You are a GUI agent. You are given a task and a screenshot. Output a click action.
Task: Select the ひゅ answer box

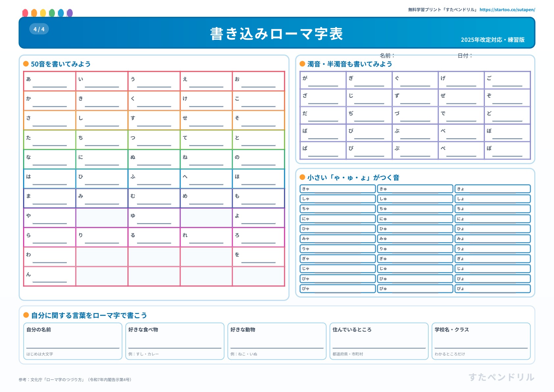click(415, 229)
